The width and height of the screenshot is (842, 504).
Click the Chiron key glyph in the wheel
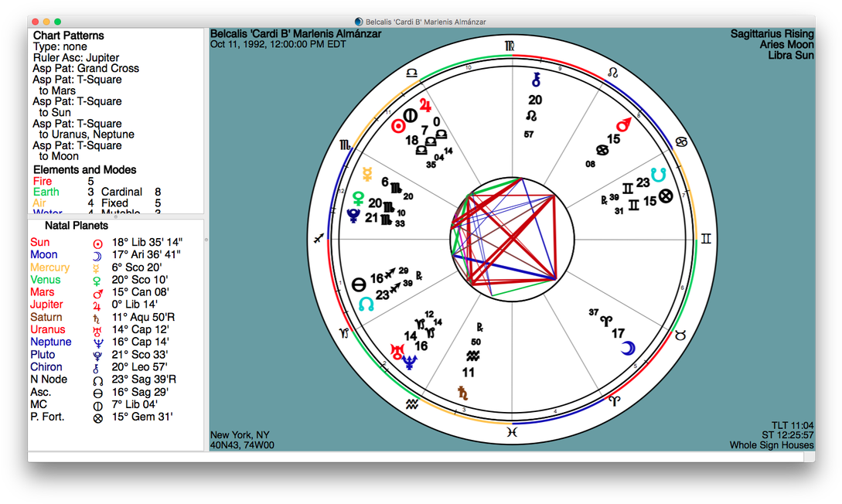tap(535, 80)
